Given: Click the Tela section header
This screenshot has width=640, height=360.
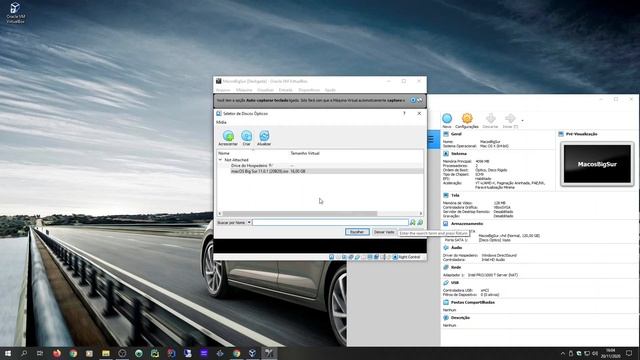Looking at the screenshot, I should tap(455, 196).
